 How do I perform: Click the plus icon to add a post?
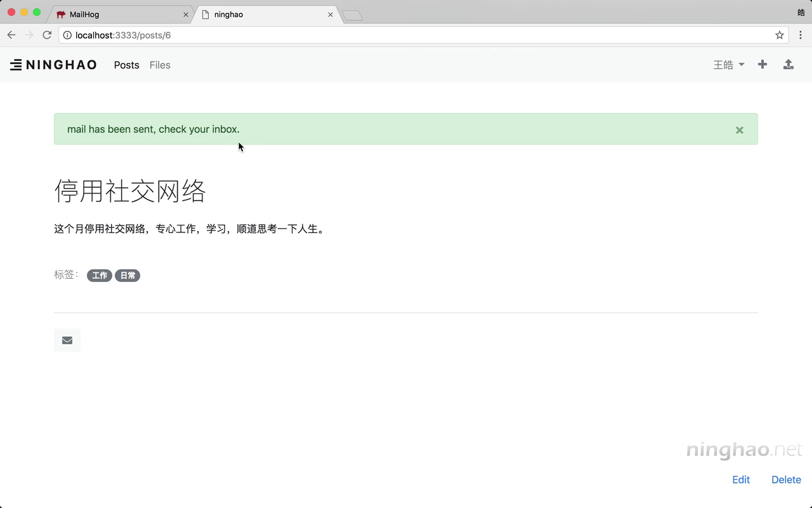tap(763, 65)
